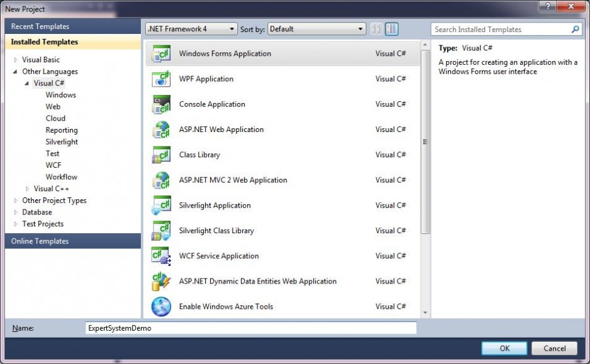Screen dimensions: 590x364
Task: Open the Sort by Default dropdown
Action: pyautogui.click(x=316, y=29)
